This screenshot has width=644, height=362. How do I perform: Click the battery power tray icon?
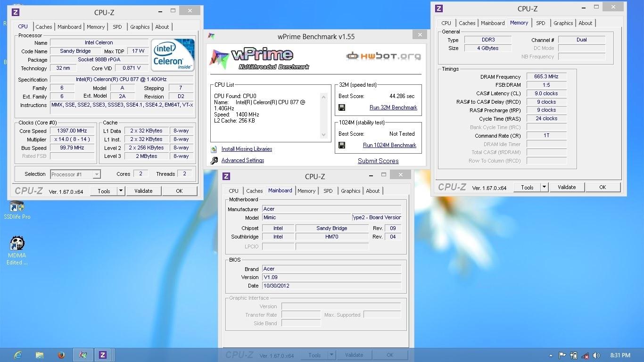(574, 355)
